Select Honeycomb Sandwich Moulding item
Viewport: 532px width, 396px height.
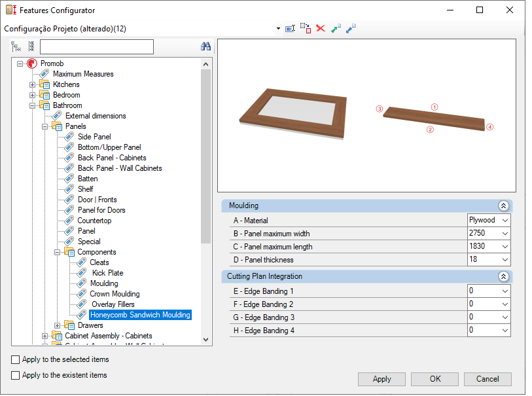point(140,315)
